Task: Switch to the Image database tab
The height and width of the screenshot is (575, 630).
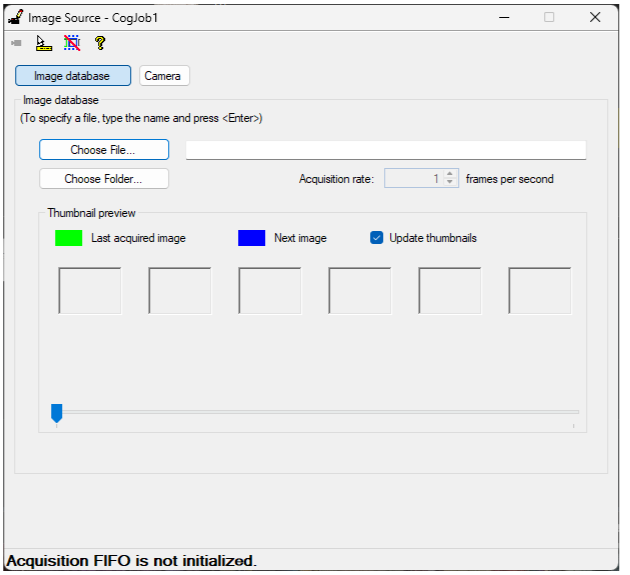Action: (x=73, y=76)
